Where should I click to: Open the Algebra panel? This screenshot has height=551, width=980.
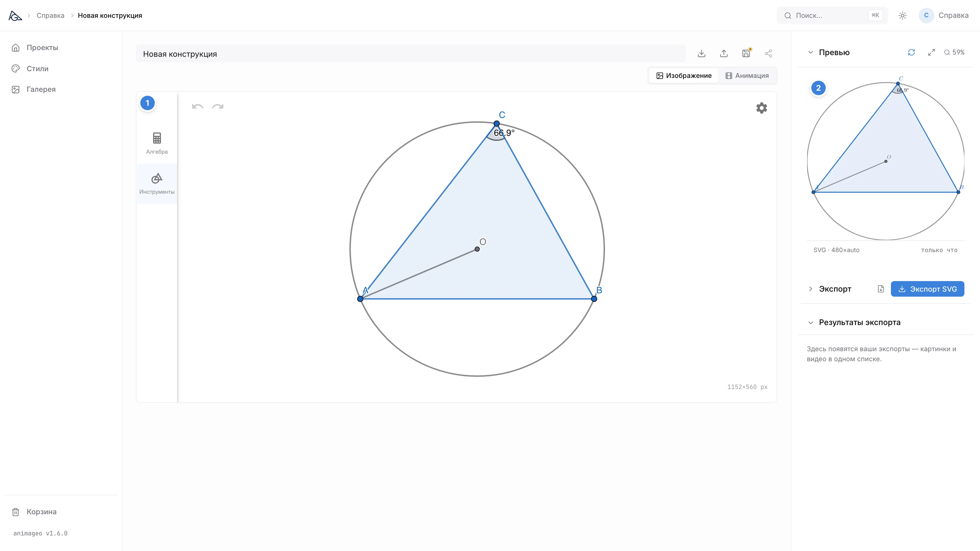tap(157, 143)
